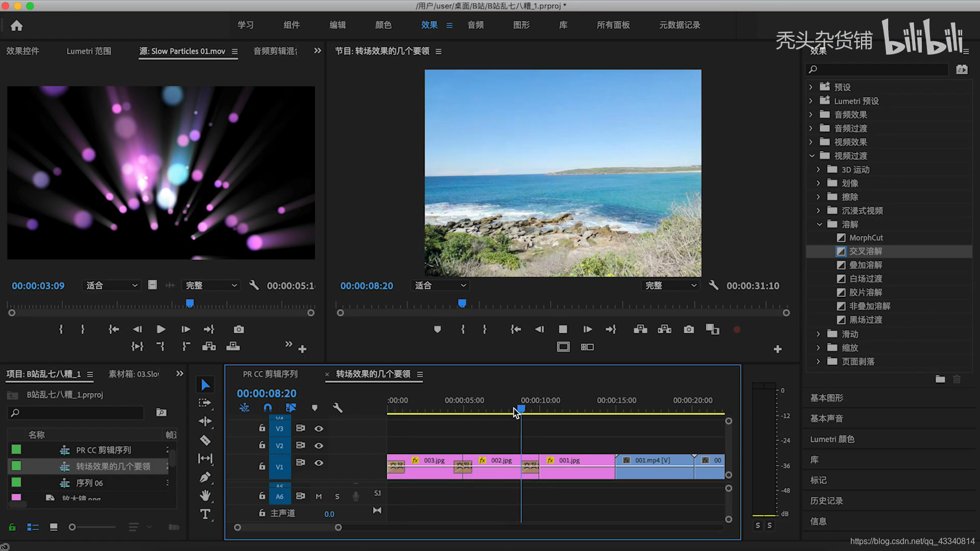Screen dimensions: 980x551
Task: Select the 交叉溶解 transition effect
Action: click(865, 252)
